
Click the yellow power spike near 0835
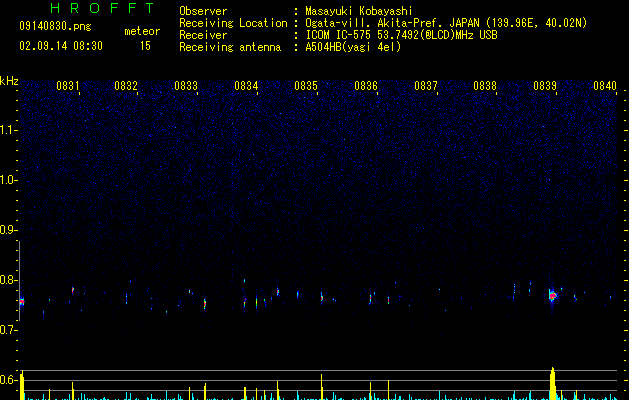[321, 387]
